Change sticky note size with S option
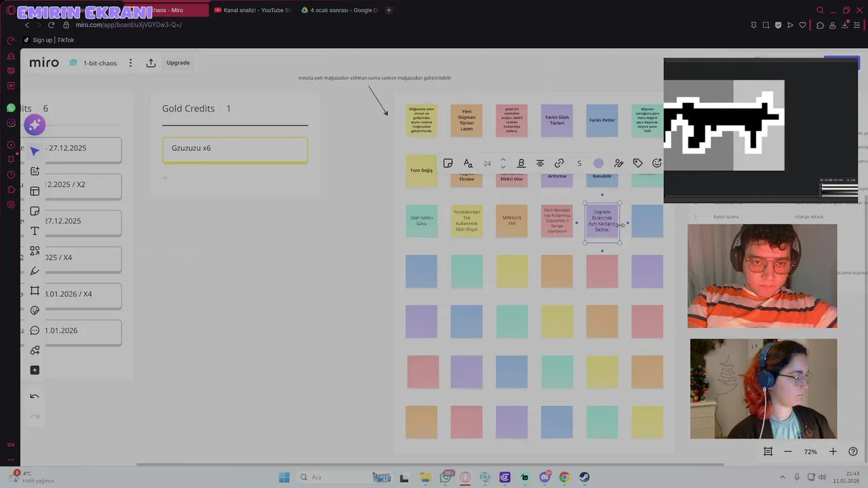This screenshot has width=868, height=488. (579, 163)
